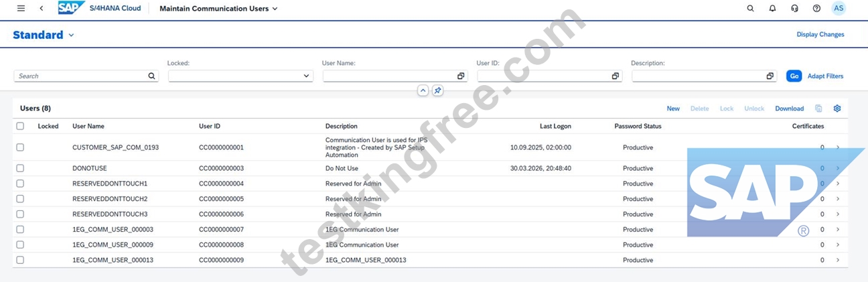This screenshot has width=868, height=282.
Task: Pin the filter bar header
Action: pyautogui.click(x=437, y=90)
